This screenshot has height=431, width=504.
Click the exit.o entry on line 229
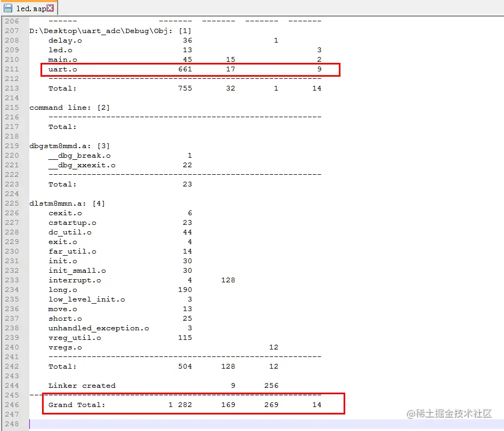pyautogui.click(x=63, y=242)
